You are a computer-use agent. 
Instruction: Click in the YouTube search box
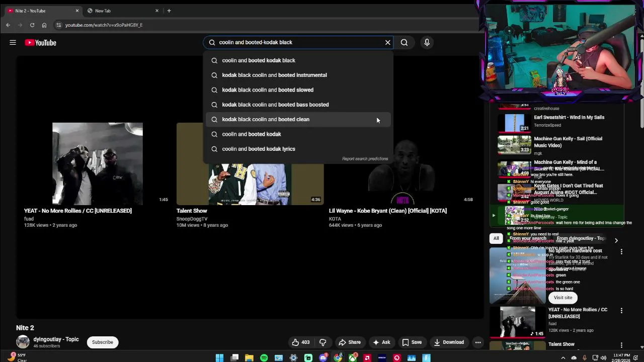click(297, 43)
